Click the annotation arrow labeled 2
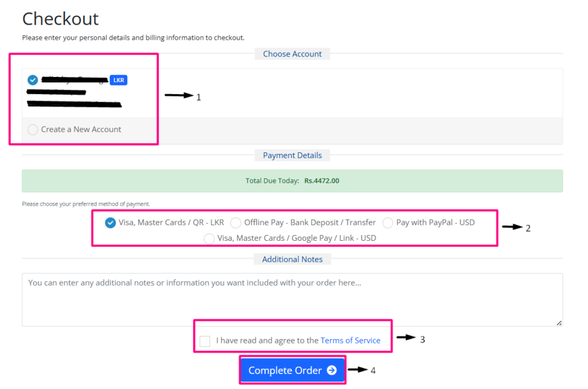This screenshot has height=389, width=588. 512,227
